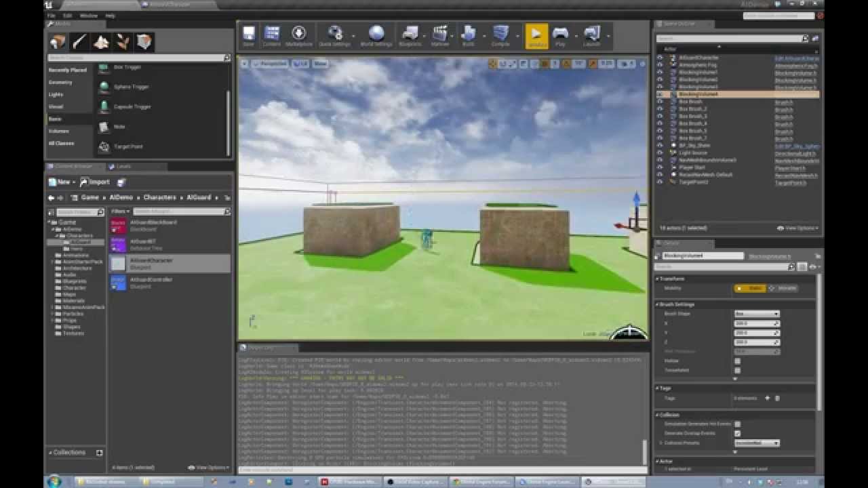Click the Save All icon in Content Browser

click(121, 182)
